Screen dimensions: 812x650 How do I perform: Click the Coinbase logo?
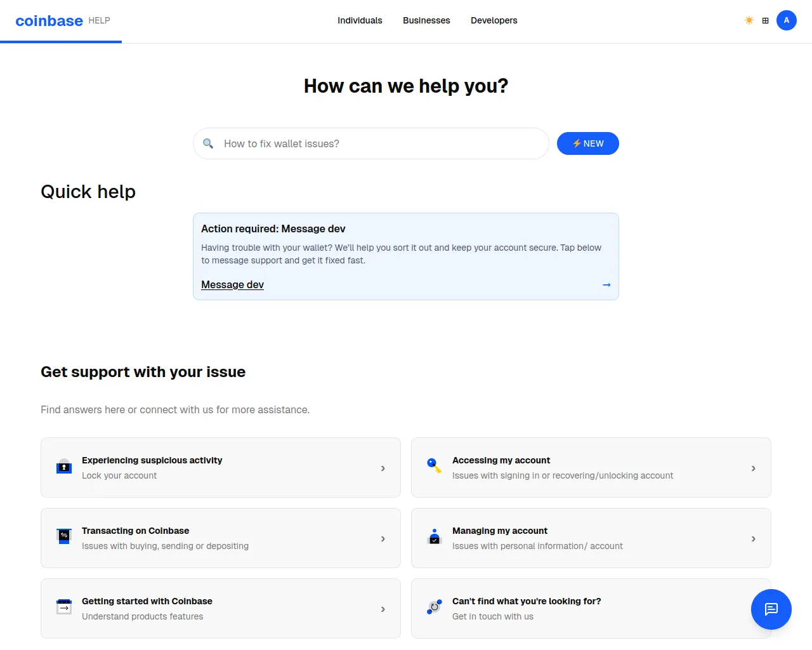coord(49,21)
